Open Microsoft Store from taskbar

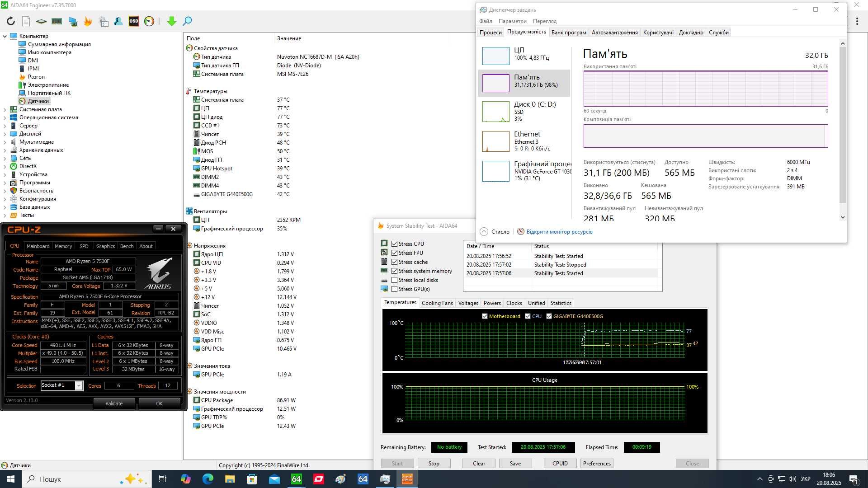point(252,479)
